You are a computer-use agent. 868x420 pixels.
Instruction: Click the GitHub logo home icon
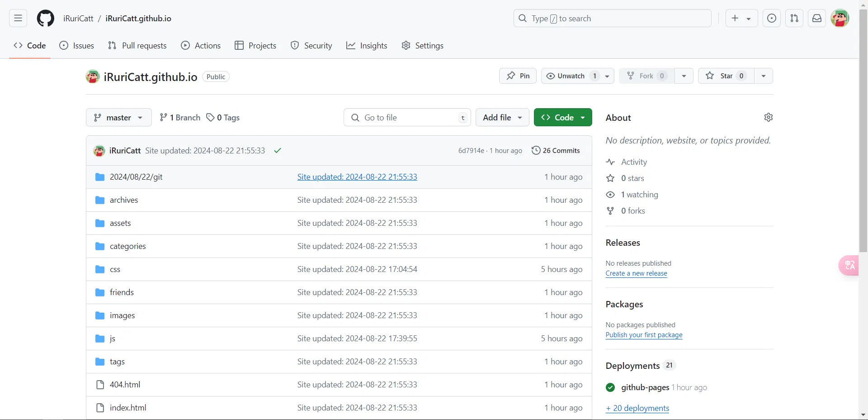click(x=45, y=19)
